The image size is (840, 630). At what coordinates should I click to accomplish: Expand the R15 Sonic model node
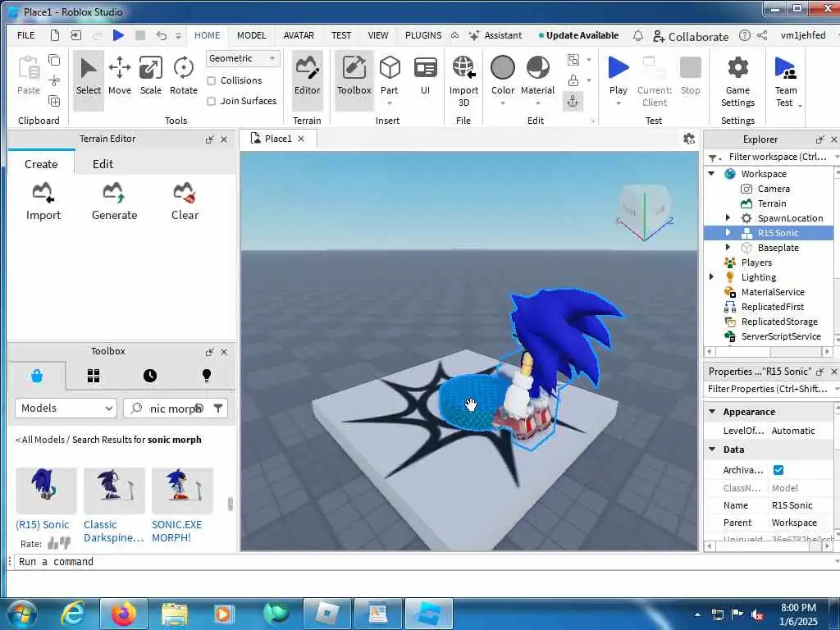(728, 232)
